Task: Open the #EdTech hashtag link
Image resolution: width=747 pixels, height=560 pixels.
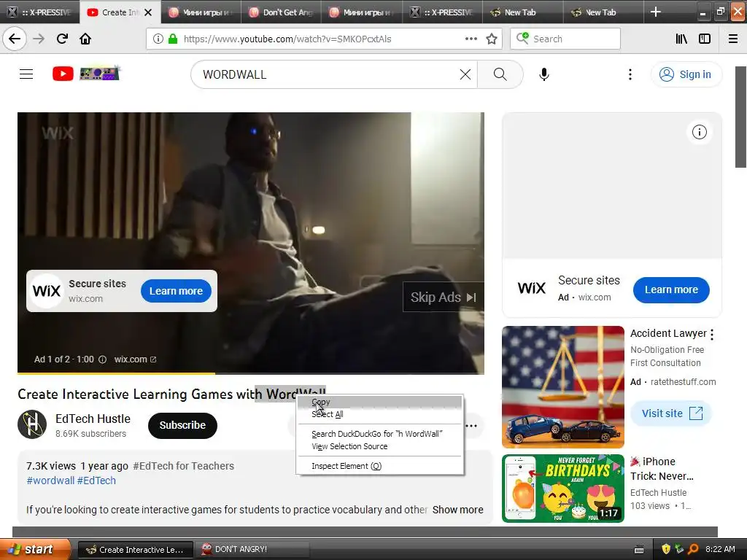Action: pyautogui.click(x=96, y=481)
